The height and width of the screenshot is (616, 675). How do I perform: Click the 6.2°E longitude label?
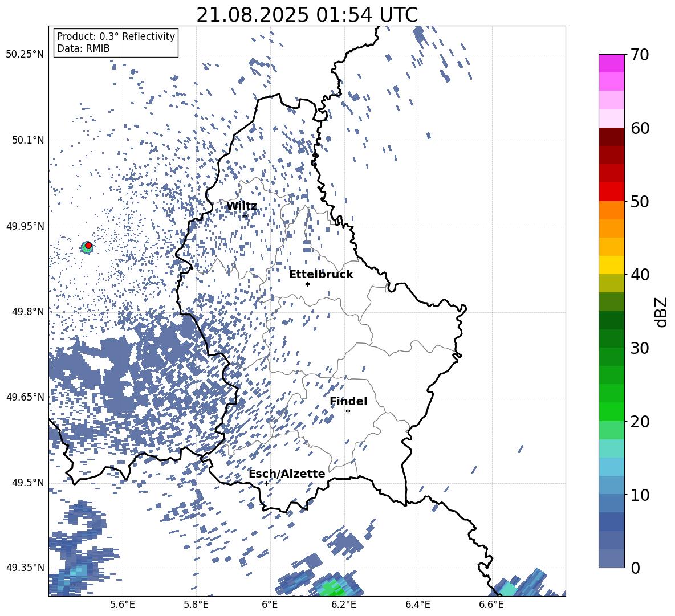click(x=344, y=605)
